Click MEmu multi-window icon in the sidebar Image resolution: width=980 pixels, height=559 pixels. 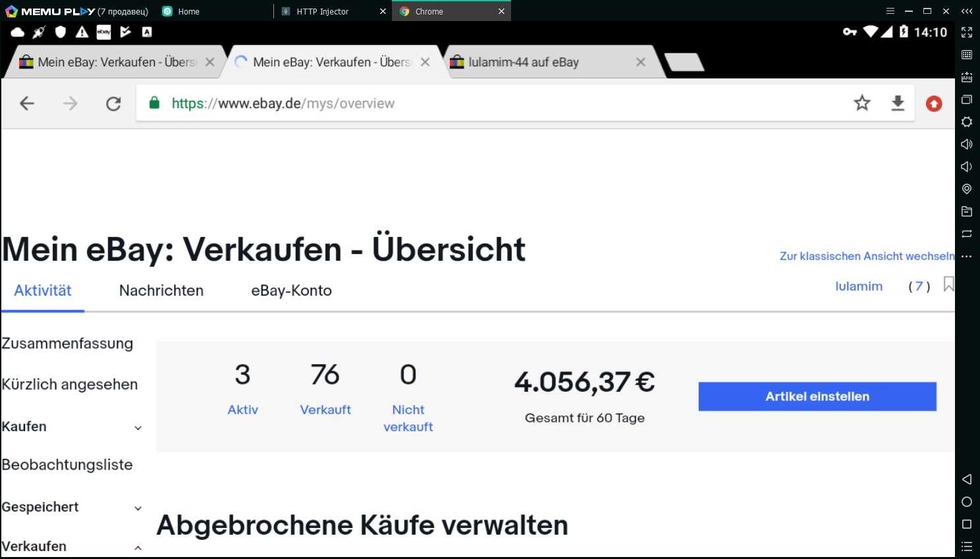[967, 99]
